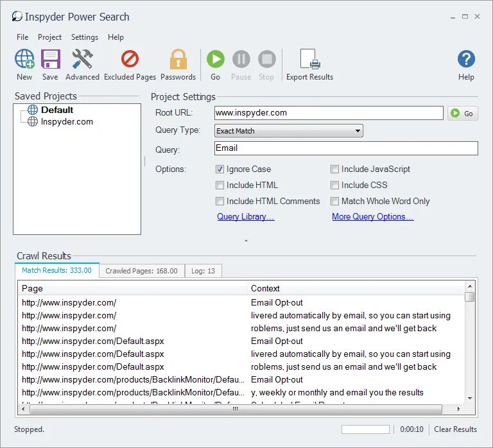The width and height of the screenshot is (493, 448).
Task: Enable the Include CSS checkbox
Action: (334, 185)
